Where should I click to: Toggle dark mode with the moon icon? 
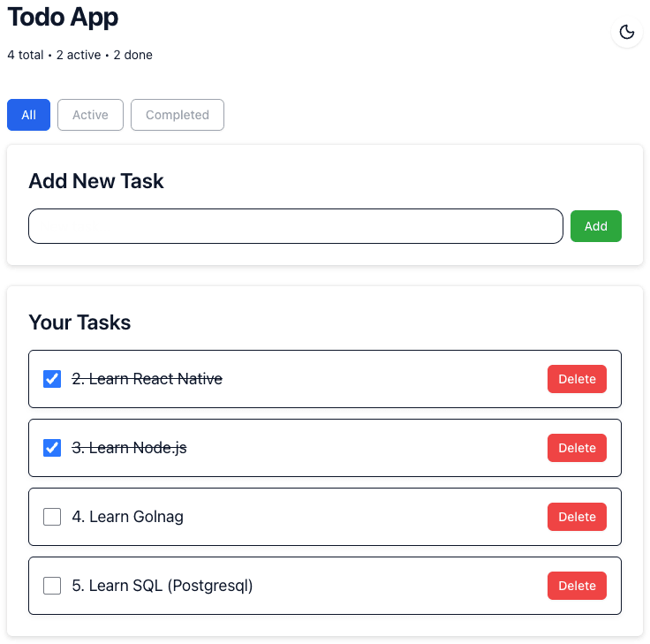(x=627, y=33)
